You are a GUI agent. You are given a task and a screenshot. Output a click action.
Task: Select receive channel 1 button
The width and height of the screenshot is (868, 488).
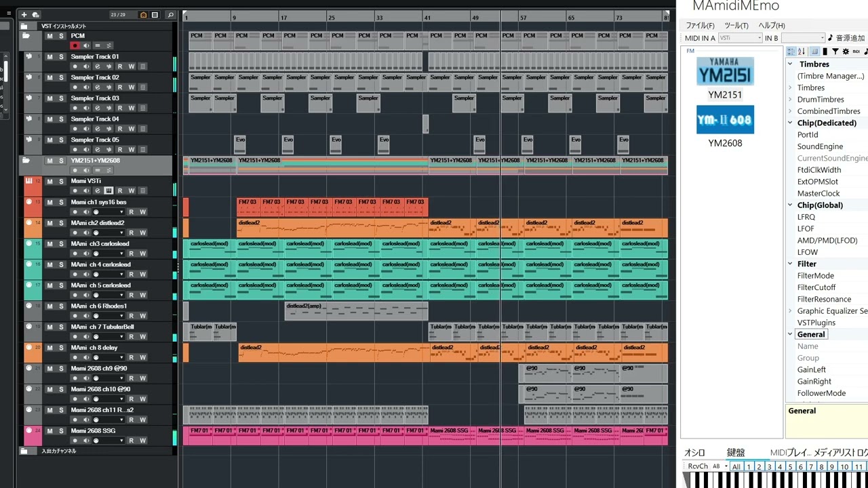(749, 466)
